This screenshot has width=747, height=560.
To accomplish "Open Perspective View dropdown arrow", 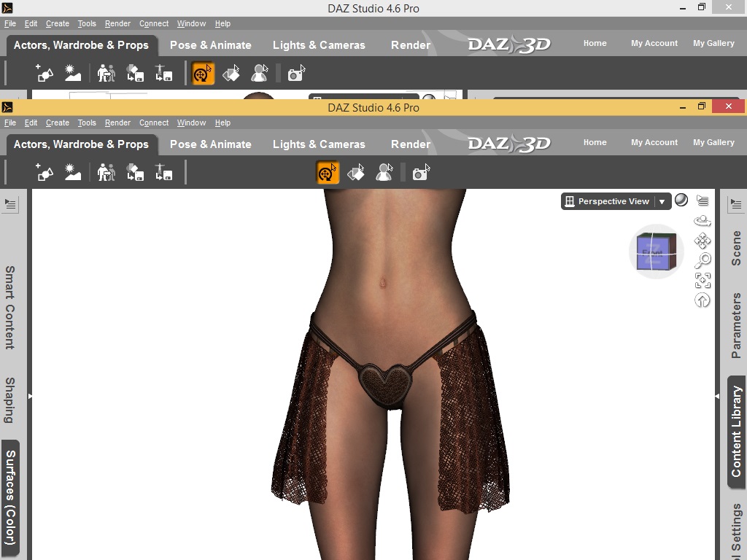I will (662, 201).
